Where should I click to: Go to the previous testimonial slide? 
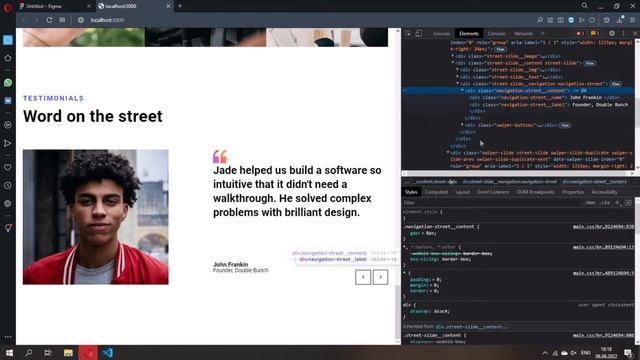click(x=363, y=277)
